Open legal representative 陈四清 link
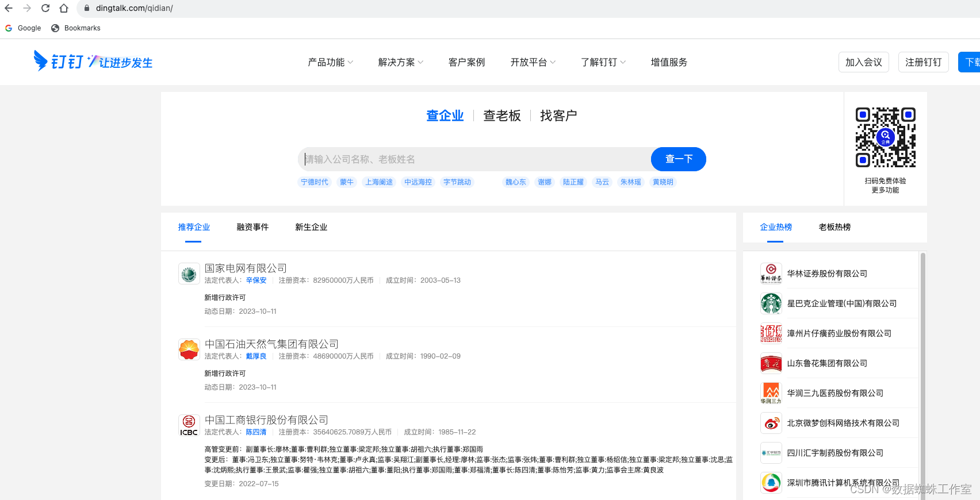This screenshot has width=980, height=500. click(257, 432)
